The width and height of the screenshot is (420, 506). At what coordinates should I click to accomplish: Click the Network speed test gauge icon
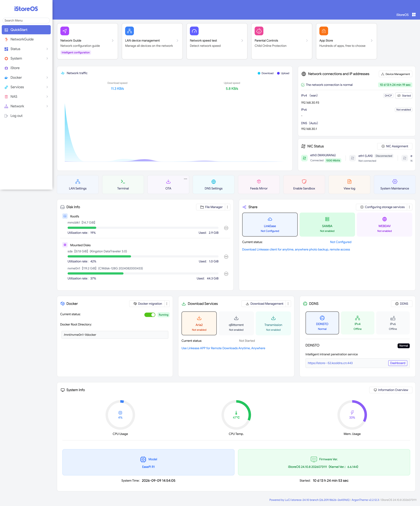(194, 31)
